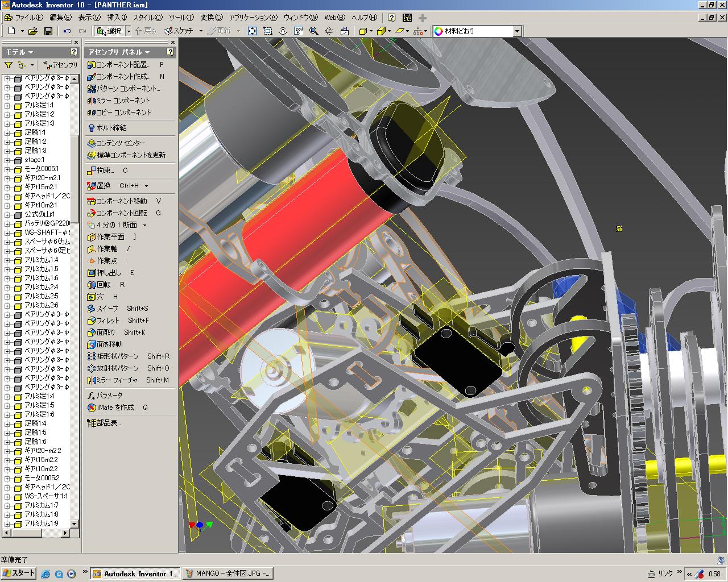Screen dimensions: 728x582
Task: Create a 作業点 work point
Action: tap(102, 261)
